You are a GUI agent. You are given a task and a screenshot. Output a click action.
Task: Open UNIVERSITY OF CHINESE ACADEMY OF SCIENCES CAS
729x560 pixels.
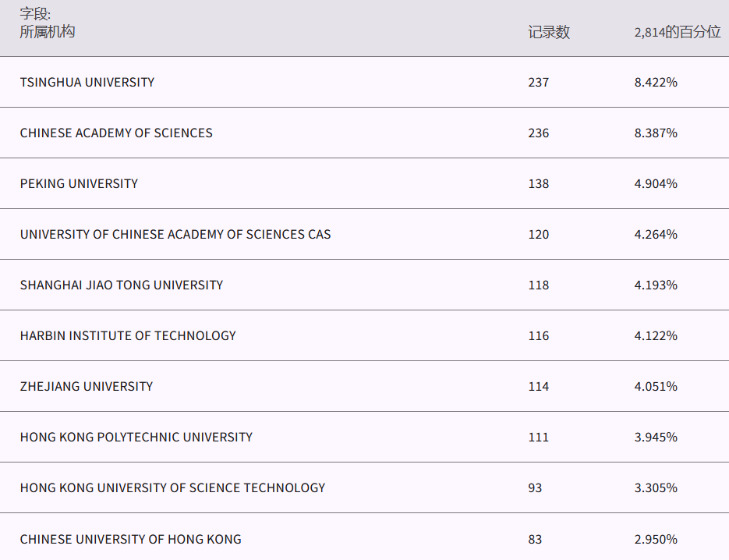tap(175, 234)
